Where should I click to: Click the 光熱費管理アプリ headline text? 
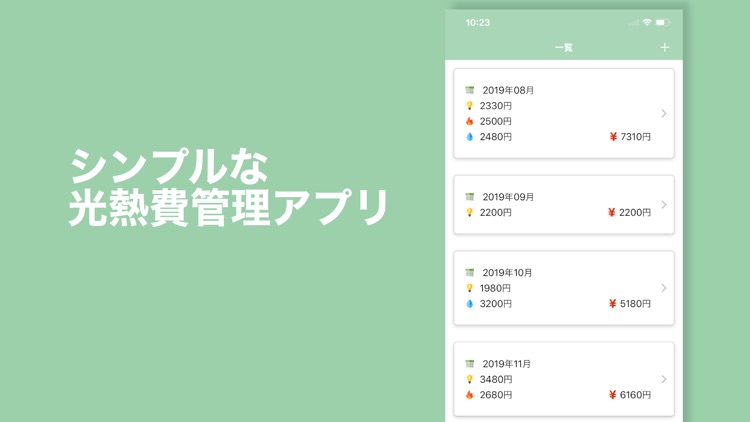pos(228,207)
